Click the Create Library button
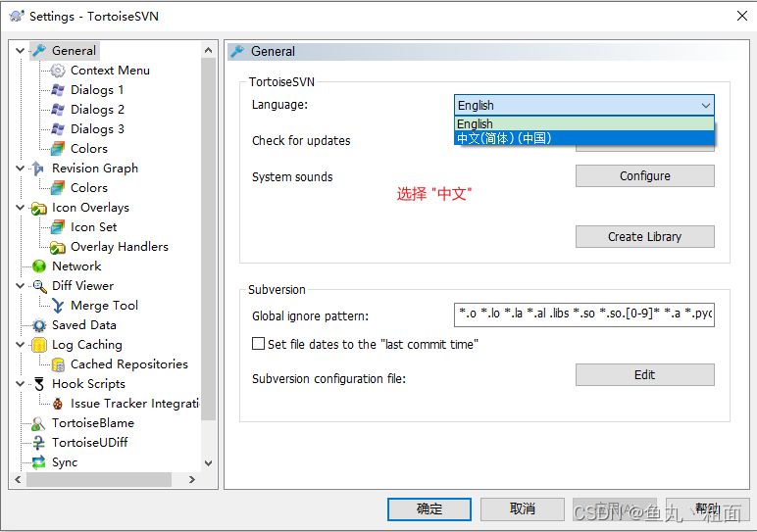Screen dimensions: 757x532 coord(644,237)
